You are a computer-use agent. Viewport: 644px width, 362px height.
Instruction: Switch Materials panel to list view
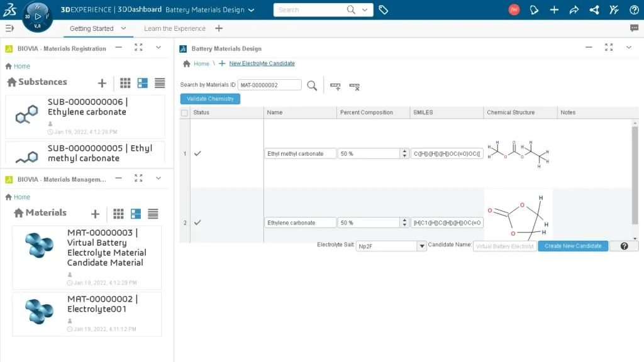tap(153, 214)
